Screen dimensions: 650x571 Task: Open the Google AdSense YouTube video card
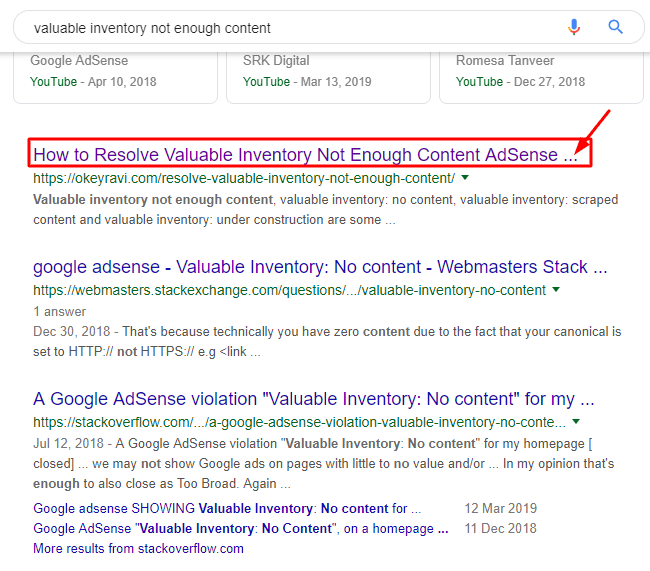[x=115, y=77]
